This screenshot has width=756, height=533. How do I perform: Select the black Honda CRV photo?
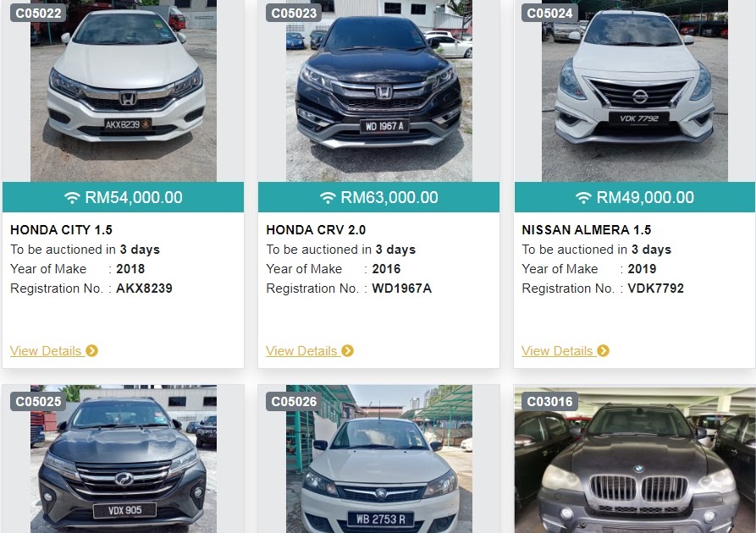click(x=379, y=91)
